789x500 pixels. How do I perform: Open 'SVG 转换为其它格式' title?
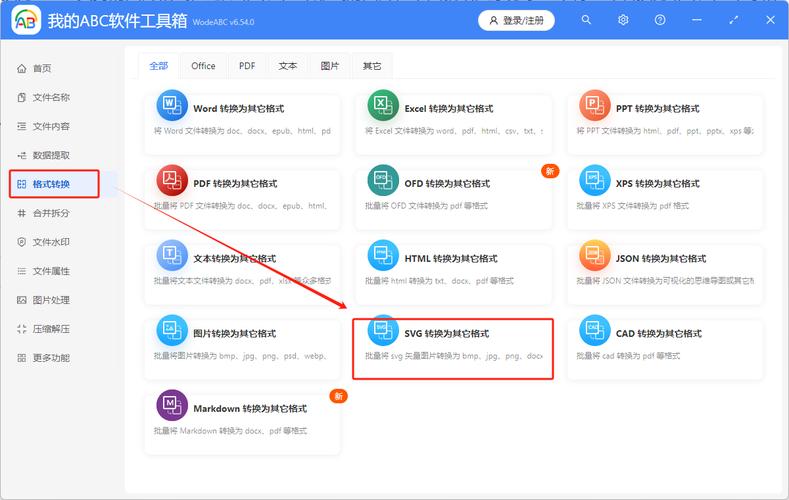[x=447, y=334]
